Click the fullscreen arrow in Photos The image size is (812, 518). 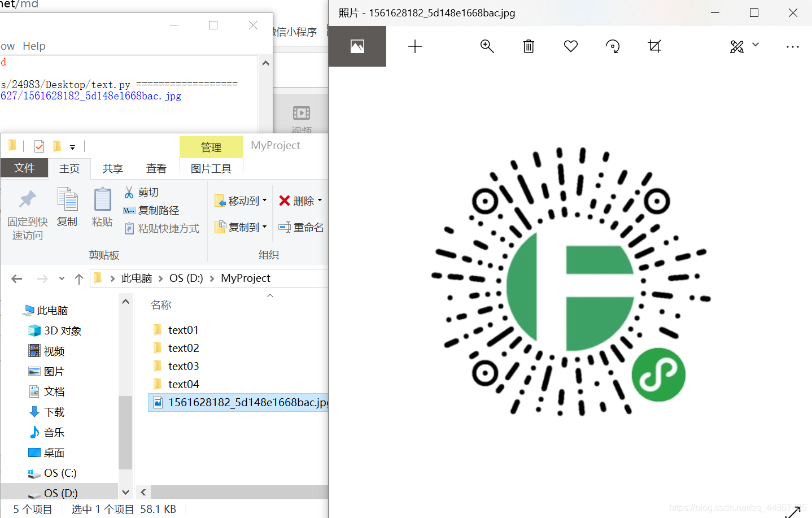(793, 512)
